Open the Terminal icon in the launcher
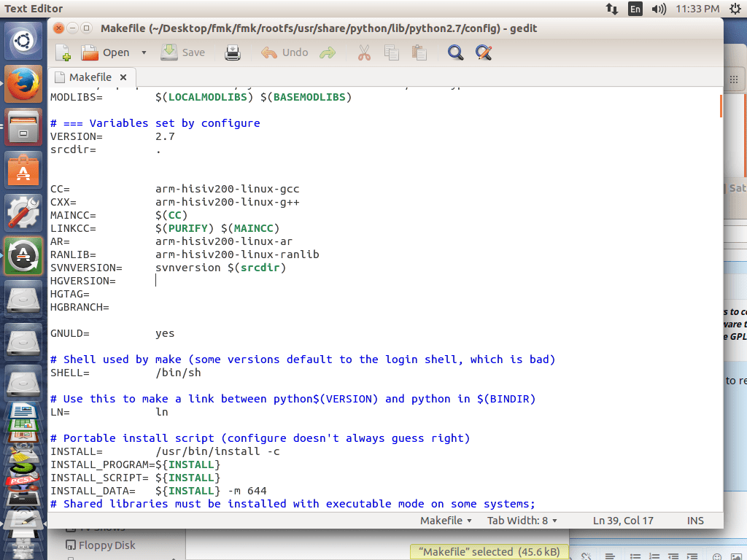The image size is (747, 560). tap(23, 499)
